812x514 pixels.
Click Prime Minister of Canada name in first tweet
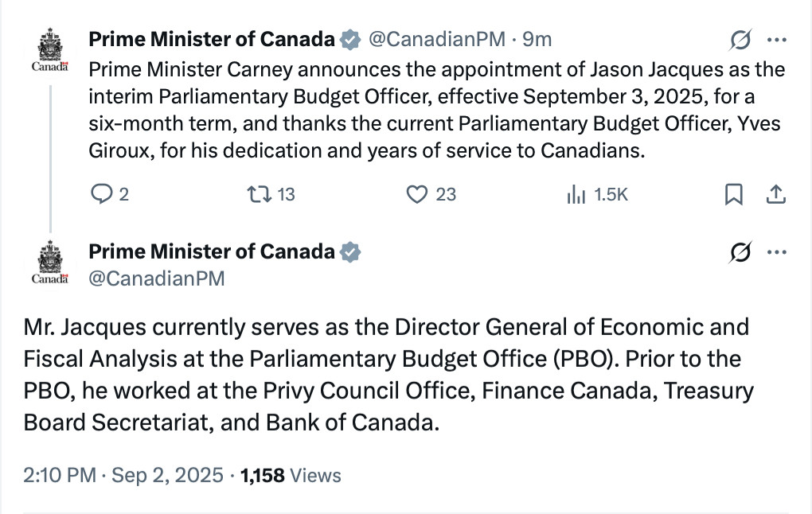(212, 39)
